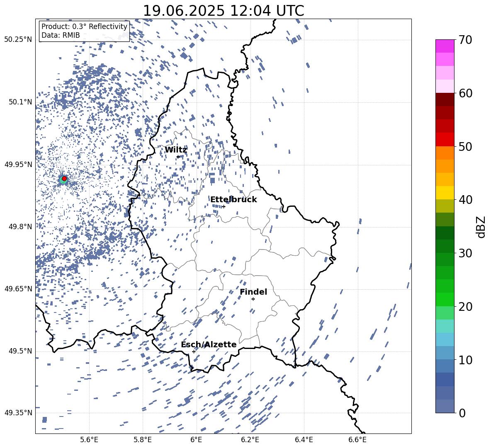
Task: Click the latitude label 49.35°N
Action: coord(18,413)
